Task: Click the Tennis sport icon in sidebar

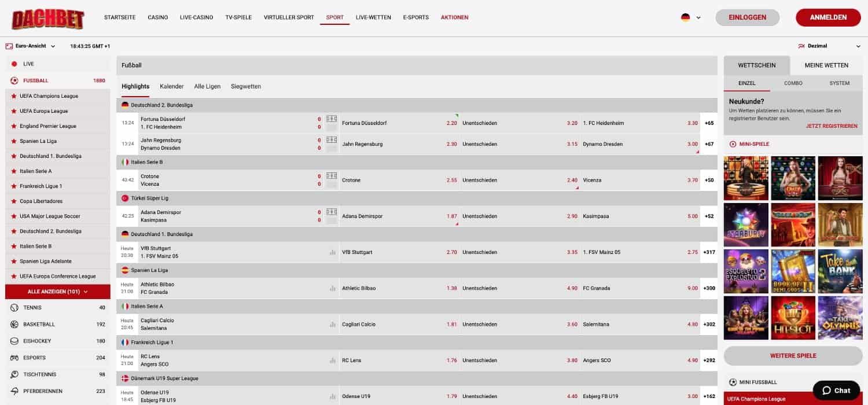Action: (14, 308)
